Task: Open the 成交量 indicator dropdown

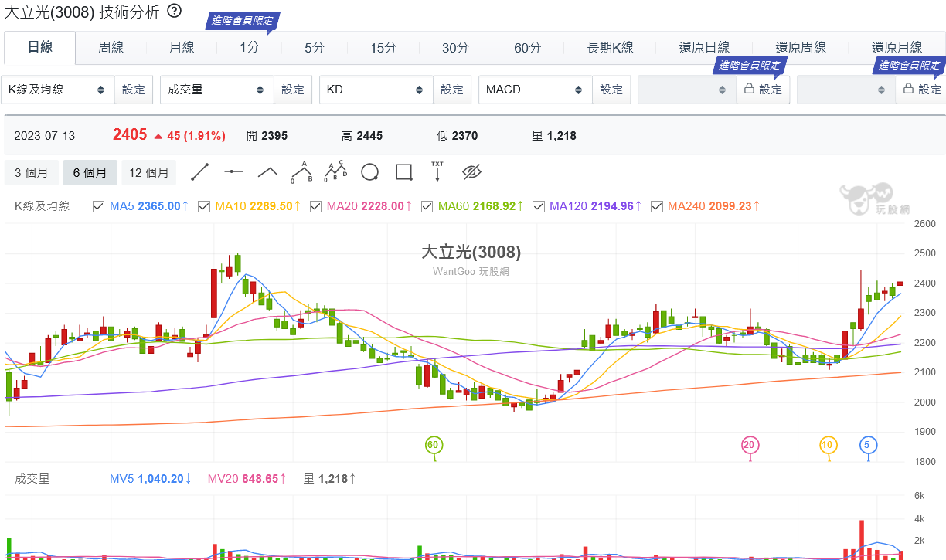Action: click(217, 90)
